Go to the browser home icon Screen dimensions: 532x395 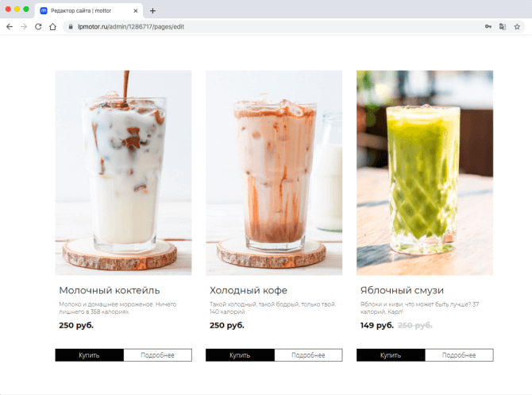[x=52, y=26]
